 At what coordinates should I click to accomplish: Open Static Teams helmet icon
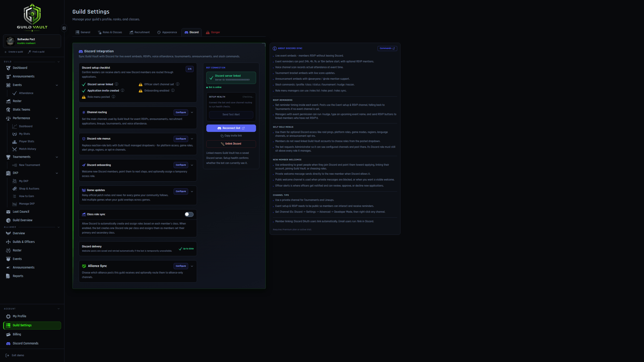click(8, 110)
